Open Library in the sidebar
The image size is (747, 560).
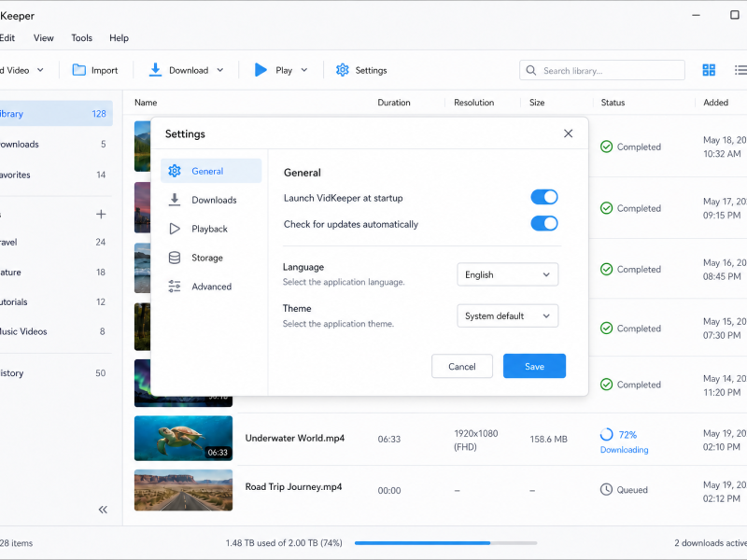point(54,113)
